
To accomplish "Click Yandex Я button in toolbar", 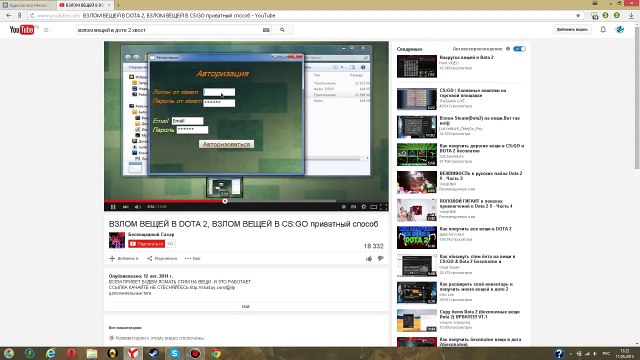I will (x=19, y=16).
